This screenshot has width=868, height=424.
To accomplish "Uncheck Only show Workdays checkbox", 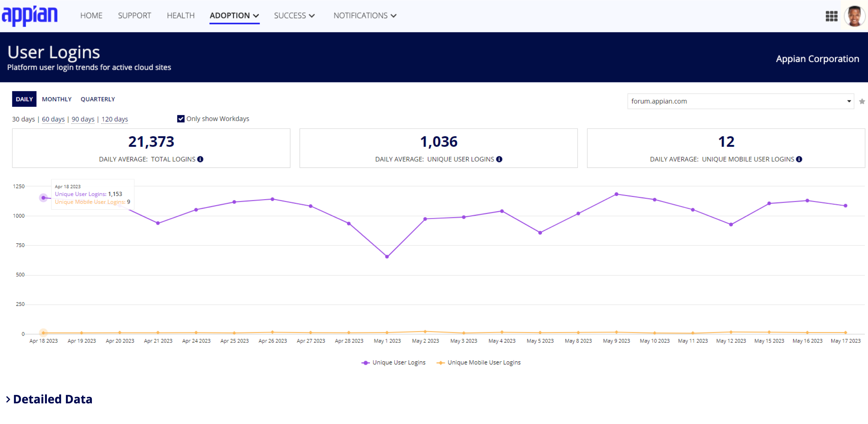I will 181,119.
